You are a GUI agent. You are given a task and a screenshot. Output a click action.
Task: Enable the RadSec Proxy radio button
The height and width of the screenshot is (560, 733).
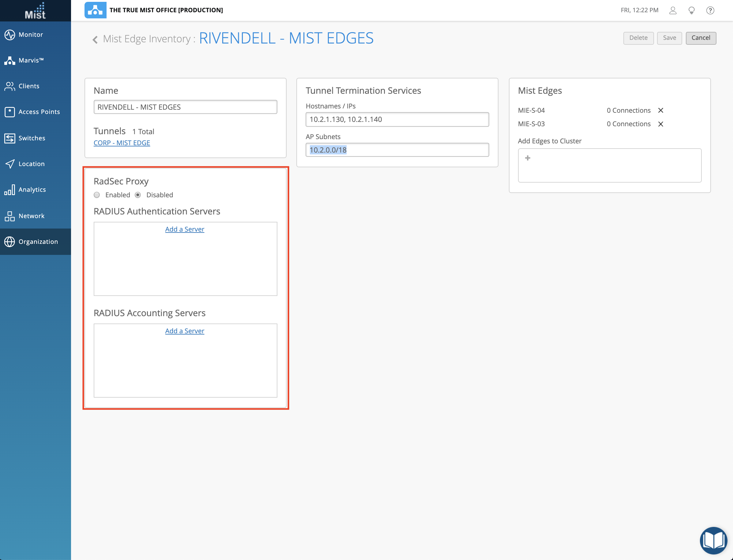97,195
